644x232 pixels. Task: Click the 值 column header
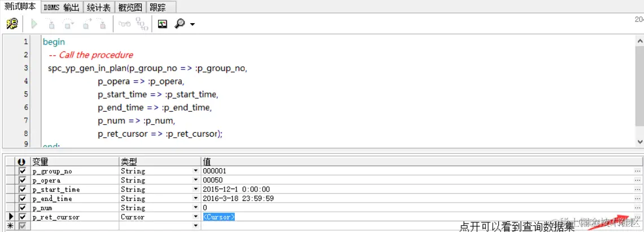coord(422,162)
